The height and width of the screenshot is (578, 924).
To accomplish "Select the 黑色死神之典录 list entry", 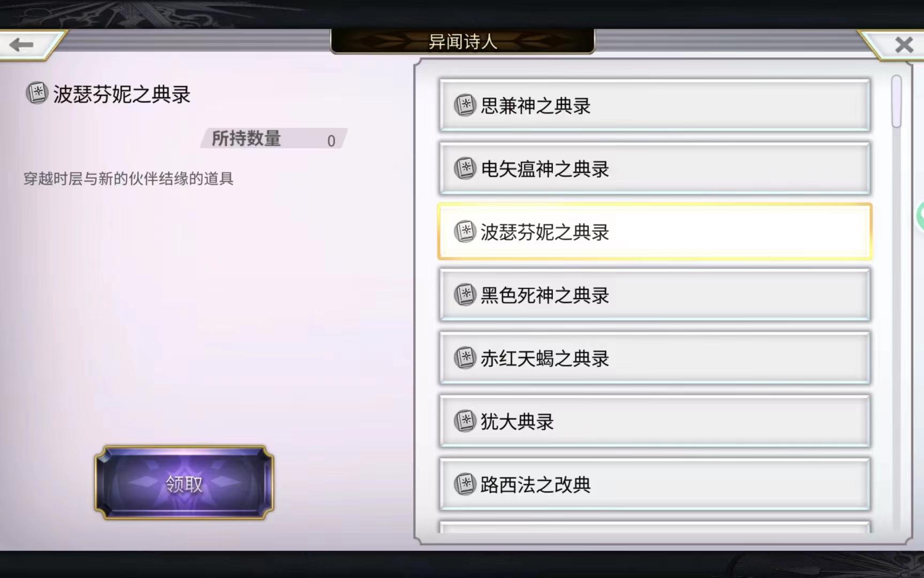I will (655, 295).
